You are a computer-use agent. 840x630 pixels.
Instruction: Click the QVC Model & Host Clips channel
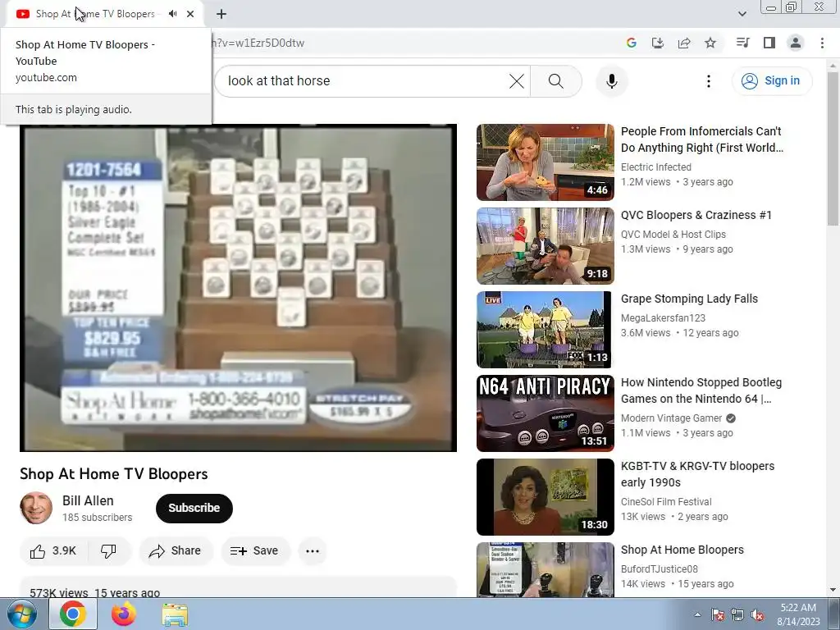[673, 235]
